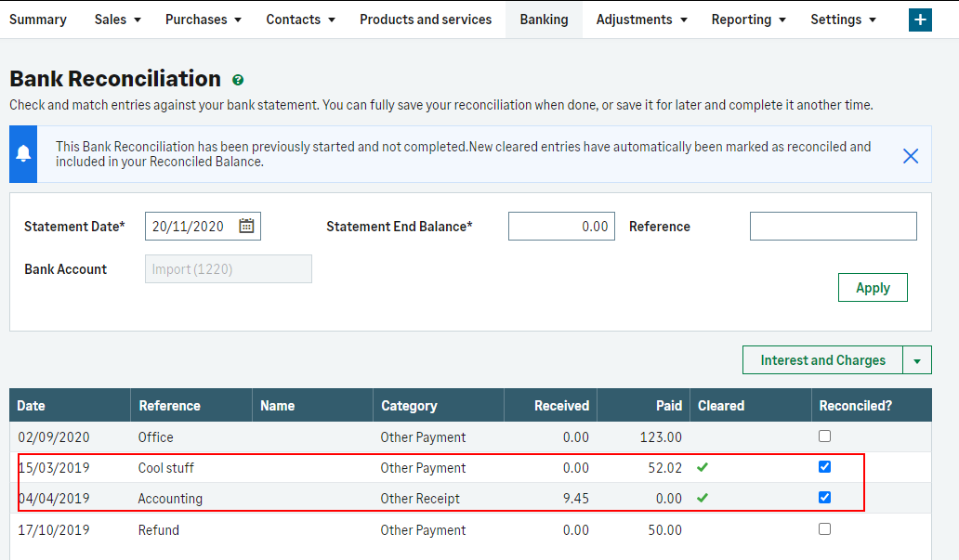
Task: Click the green help icon beside Bank Reconciliation
Action: pos(238,81)
